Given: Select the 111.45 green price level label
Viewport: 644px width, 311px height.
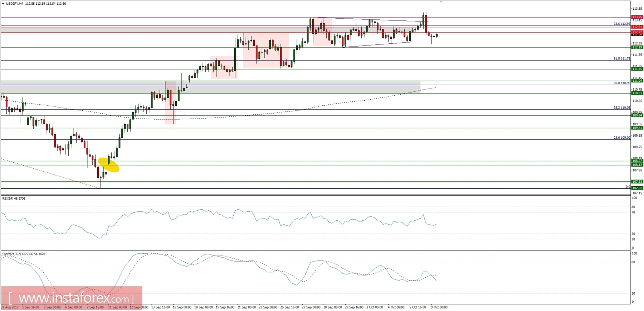Looking at the screenshot, I should tap(637, 69).
